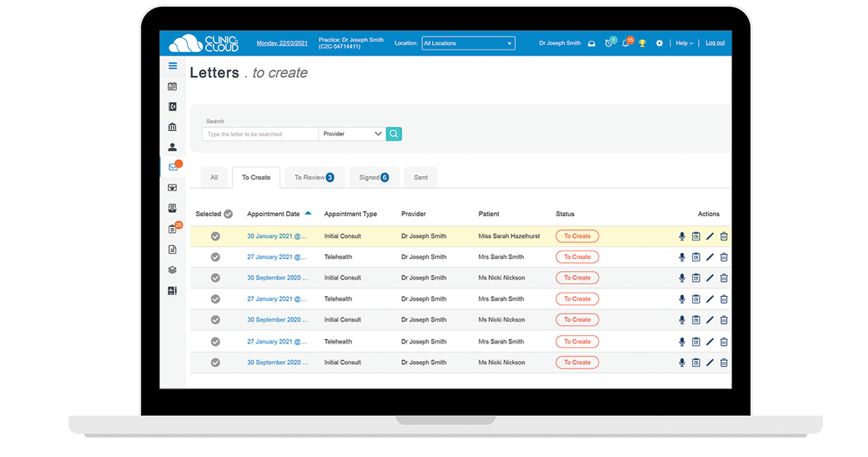This screenshot has width=868, height=457.
Task: Select the microphone dictation icon for Sarah Hazelhurst
Action: 681,236
